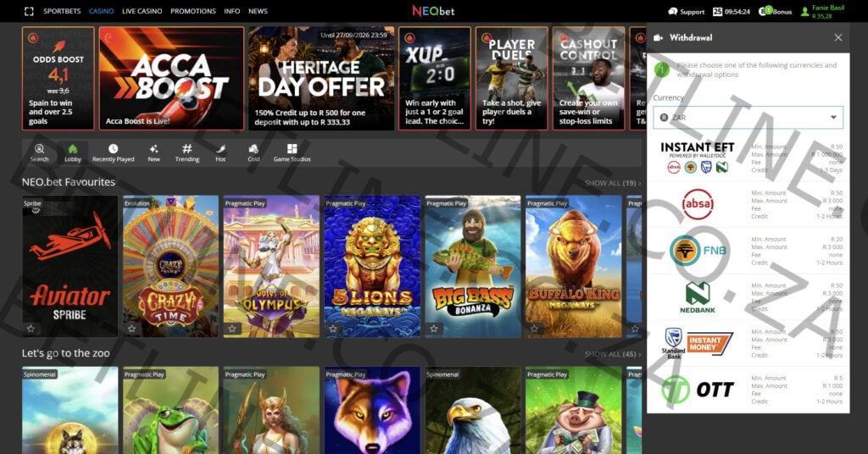Go to the Lobby home icon
Screen dimensions: 868x454
pyautogui.click(x=73, y=149)
